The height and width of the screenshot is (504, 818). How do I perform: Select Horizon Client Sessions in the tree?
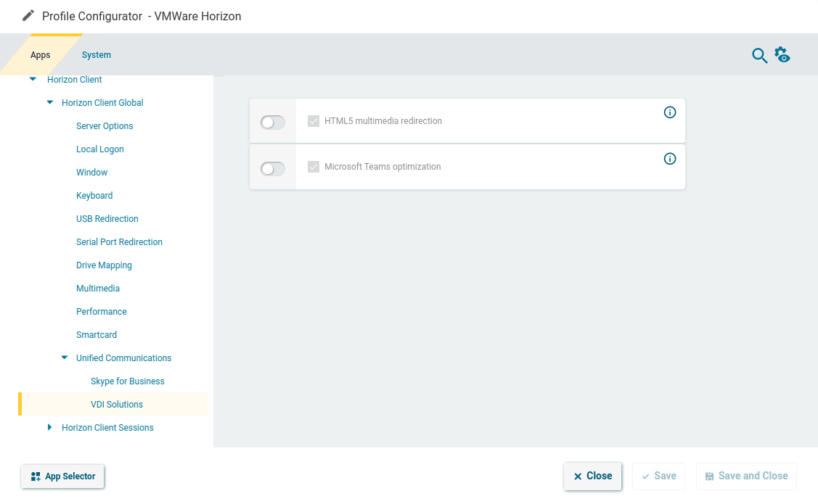tap(107, 427)
